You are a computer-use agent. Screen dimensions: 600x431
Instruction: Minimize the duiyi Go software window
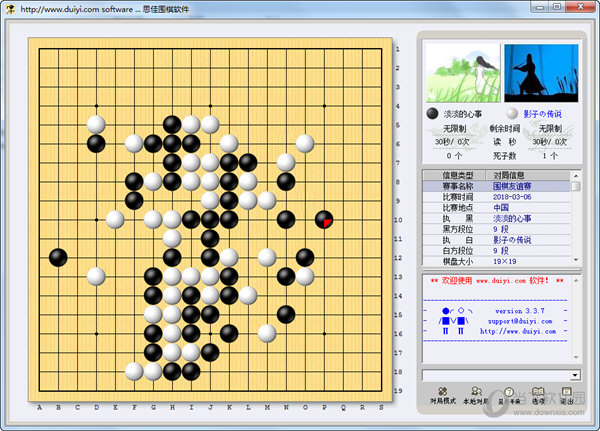click(540, 7)
